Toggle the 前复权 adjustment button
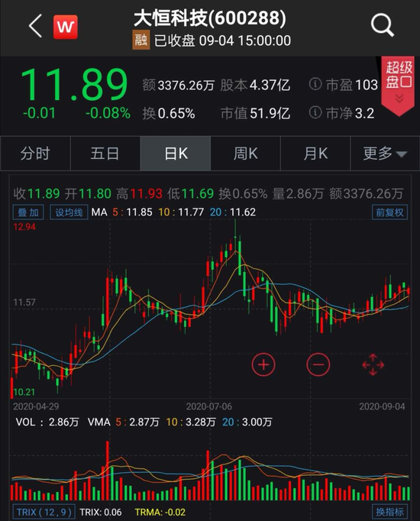Image resolution: width=420 pixels, height=521 pixels. (389, 212)
